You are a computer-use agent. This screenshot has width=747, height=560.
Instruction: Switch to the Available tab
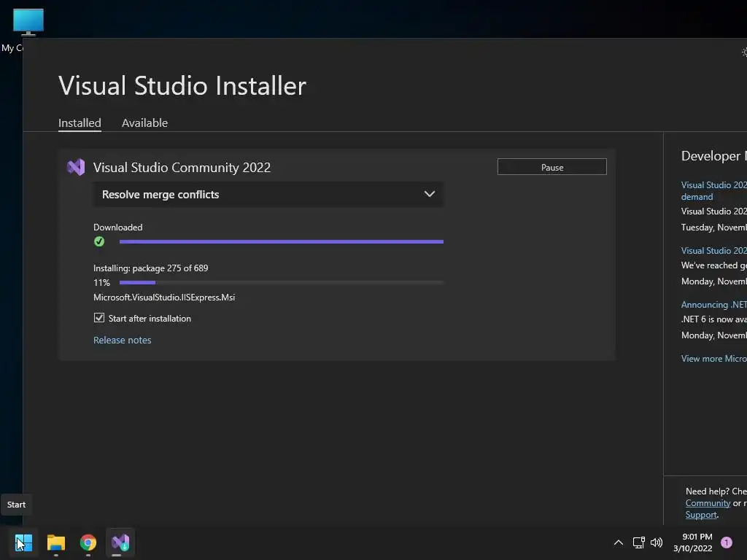(145, 122)
